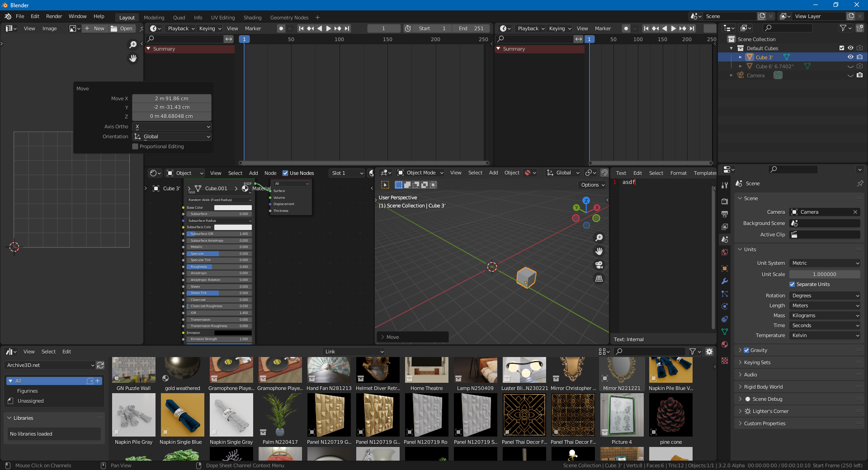
Task: Select the pine cone asset thumbnail
Action: point(670,415)
